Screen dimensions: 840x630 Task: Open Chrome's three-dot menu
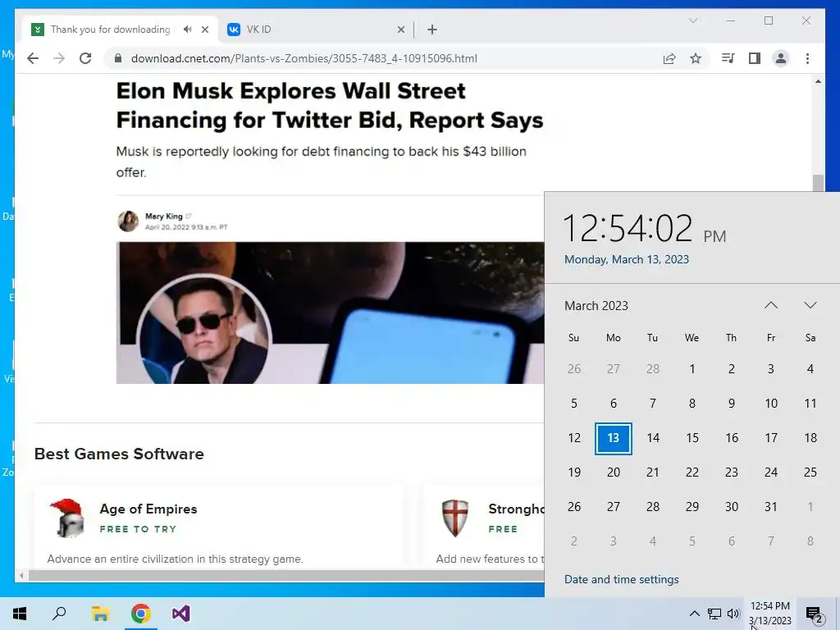click(807, 58)
